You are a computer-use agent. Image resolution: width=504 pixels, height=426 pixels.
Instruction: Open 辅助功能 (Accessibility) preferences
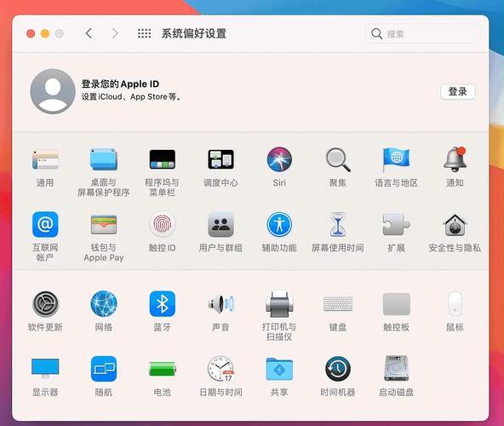pyautogui.click(x=279, y=224)
